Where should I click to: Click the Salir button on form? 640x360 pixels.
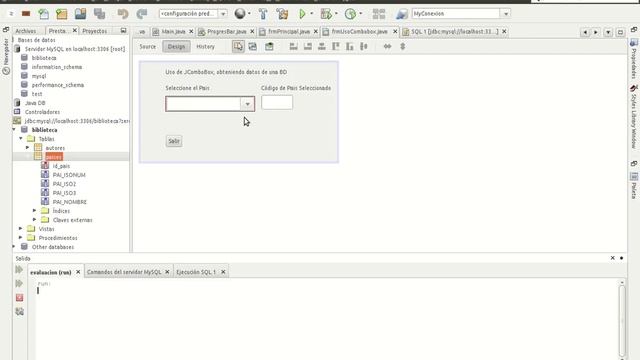pyautogui.click(x=174, y=141)
